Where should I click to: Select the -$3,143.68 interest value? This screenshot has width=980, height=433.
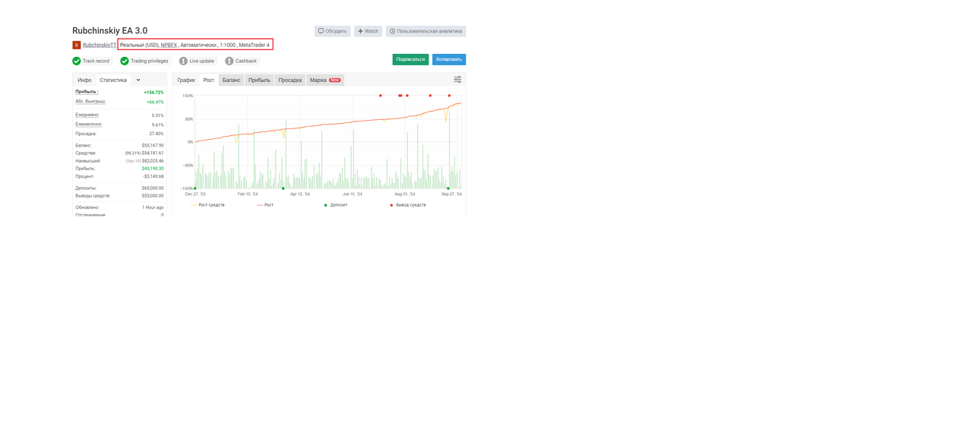coord(153,176)
